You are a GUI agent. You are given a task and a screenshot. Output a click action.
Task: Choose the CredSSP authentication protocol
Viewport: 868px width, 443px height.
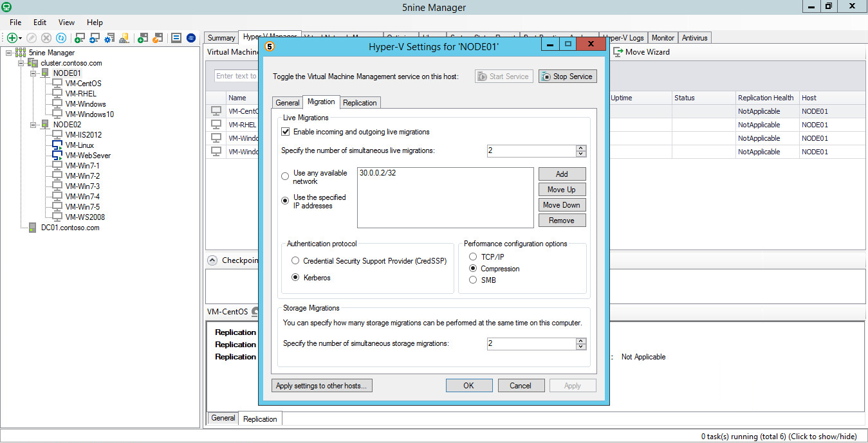(295, 261)
